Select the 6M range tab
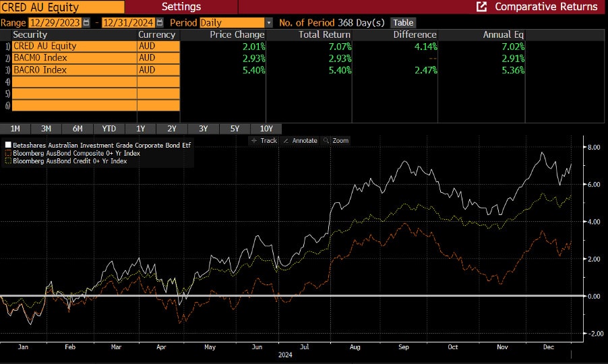Screen dimensions: 608x364 tap(78, 129)
